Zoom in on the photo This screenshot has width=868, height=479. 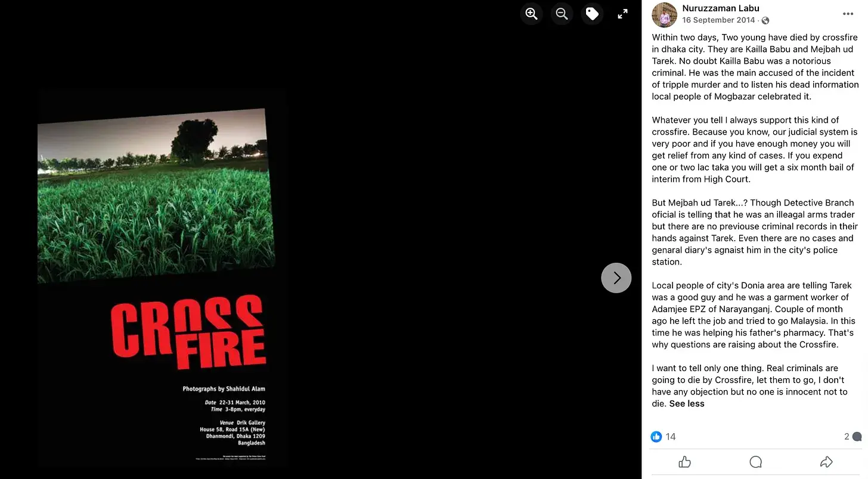pyautogui.click(x=531, y=14)
